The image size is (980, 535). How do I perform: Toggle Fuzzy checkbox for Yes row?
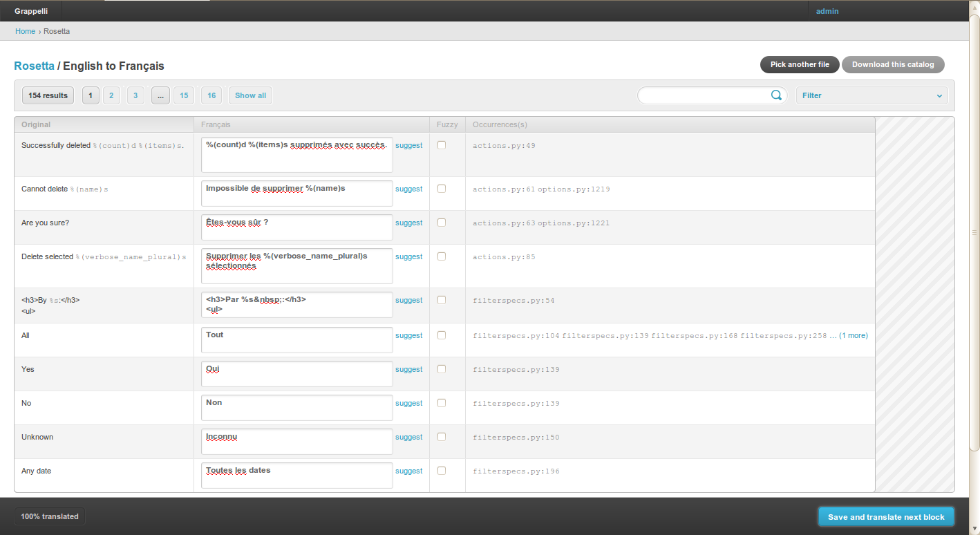click(442, 369)
